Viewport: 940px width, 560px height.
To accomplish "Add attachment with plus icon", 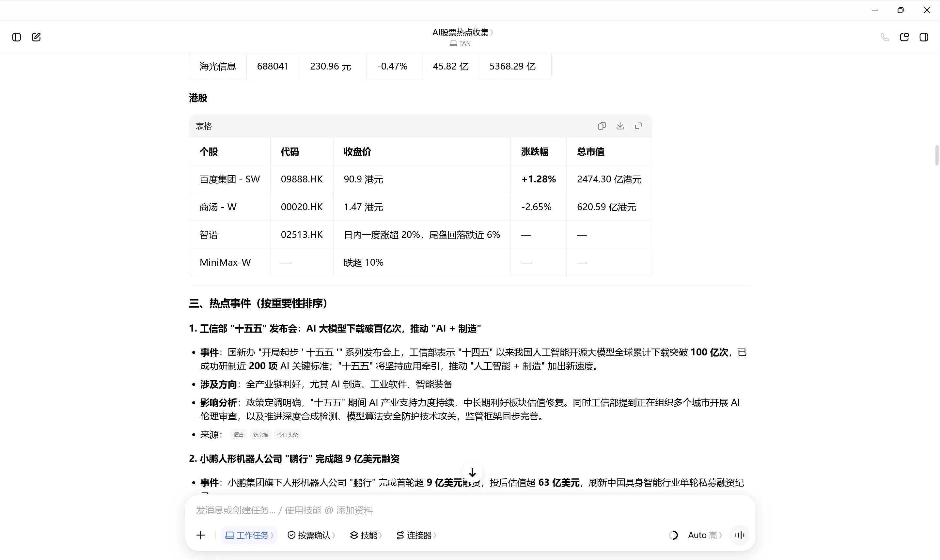I will pos(201,535).
